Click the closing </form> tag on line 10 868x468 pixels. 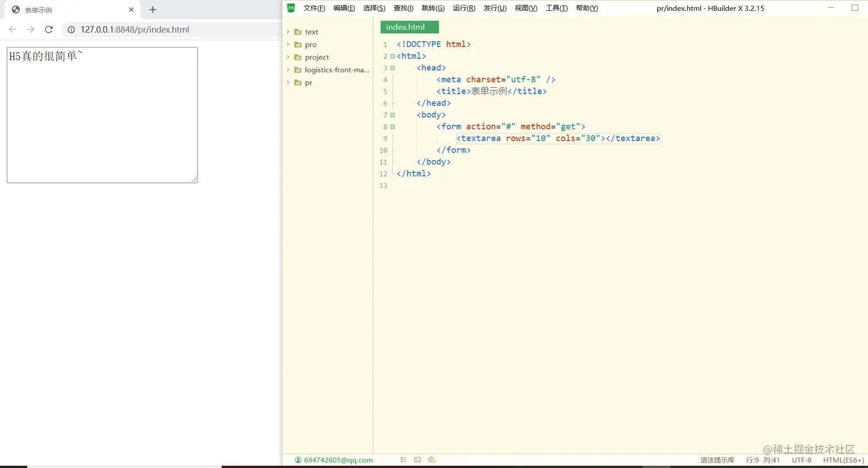[x=454, y=150]
